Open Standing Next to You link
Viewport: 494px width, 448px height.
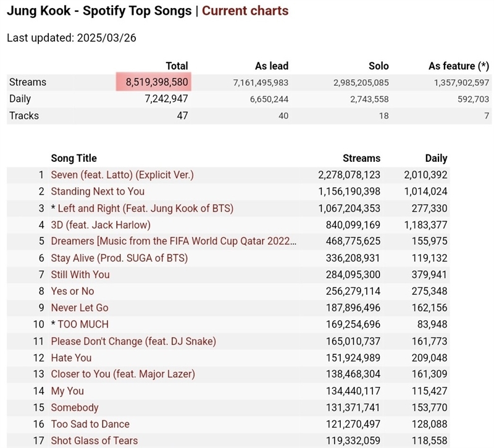click(98, 192)
